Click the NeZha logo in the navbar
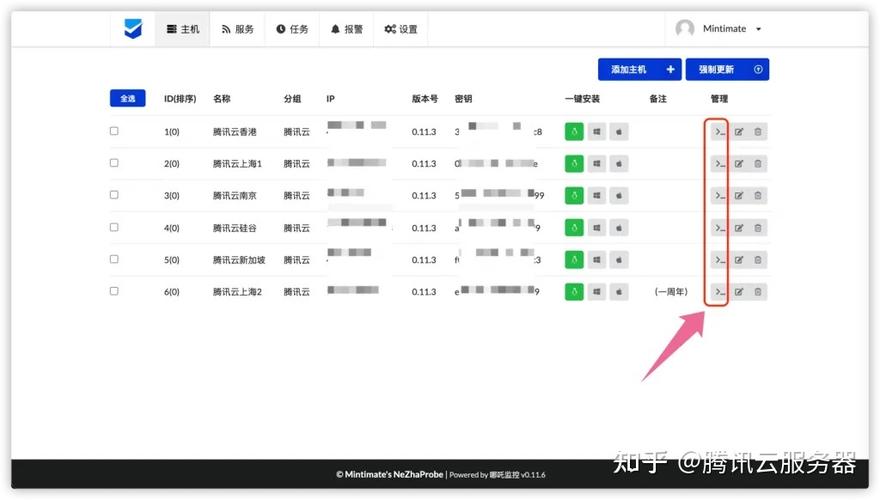Viewport: 880px width, 500px height. [133, 29]
